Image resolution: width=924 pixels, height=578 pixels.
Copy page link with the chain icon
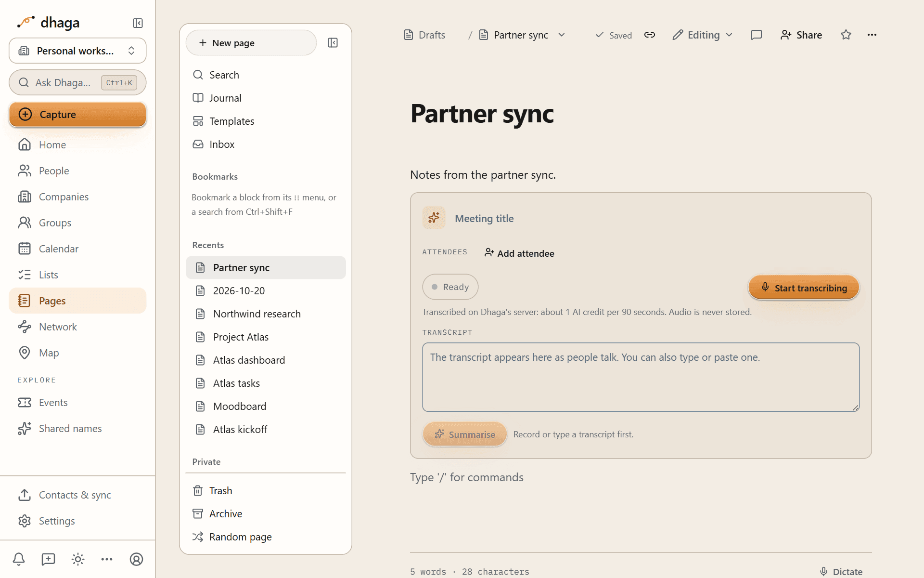[650, 35]
